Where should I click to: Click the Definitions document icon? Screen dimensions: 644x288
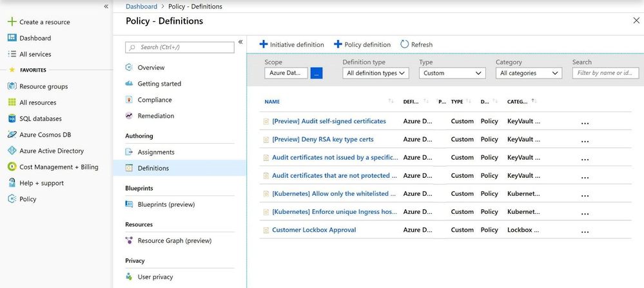click(129, 168)
